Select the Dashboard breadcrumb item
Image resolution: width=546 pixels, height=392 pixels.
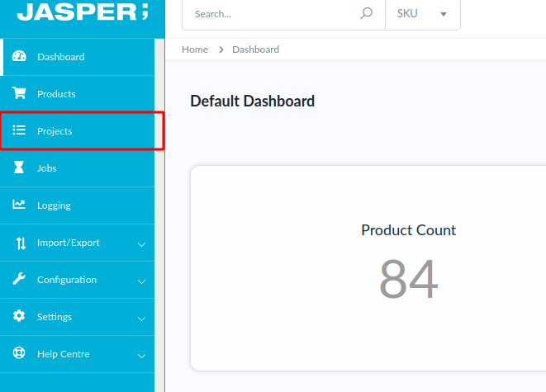point(255,50)
